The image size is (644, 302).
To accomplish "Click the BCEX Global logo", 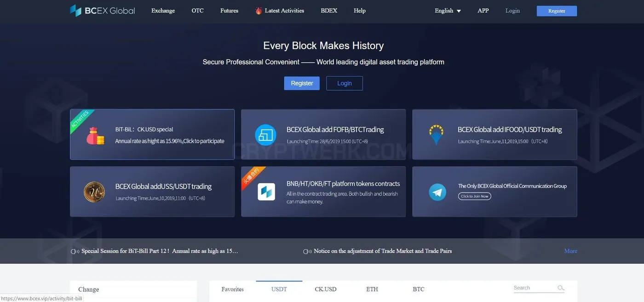I will click(102, 11).
